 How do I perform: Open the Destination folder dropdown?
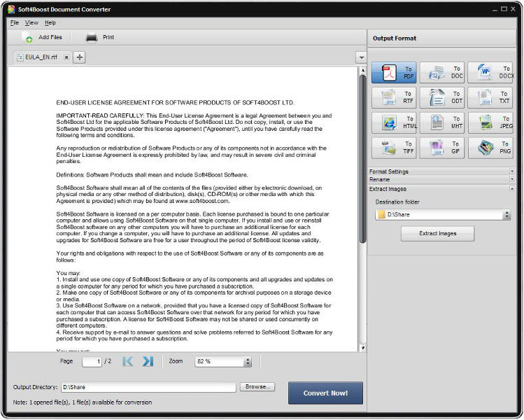(x=507, y=215)
